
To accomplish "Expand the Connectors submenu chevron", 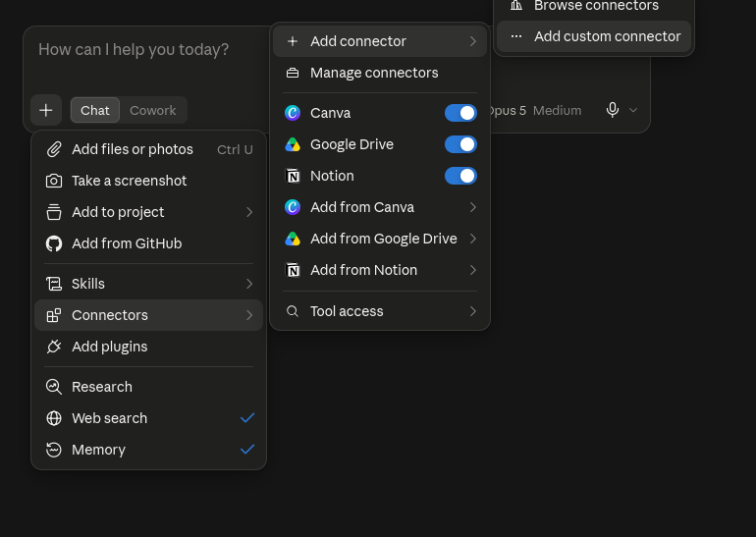I will pos(249,315).
